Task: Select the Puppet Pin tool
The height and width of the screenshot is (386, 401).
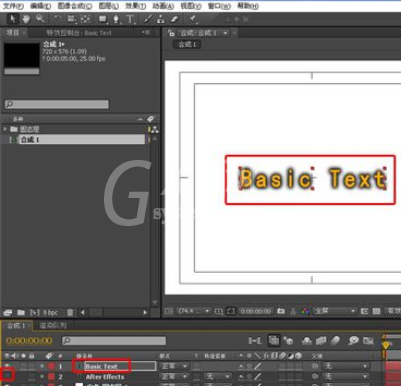Action: [193, 19]
